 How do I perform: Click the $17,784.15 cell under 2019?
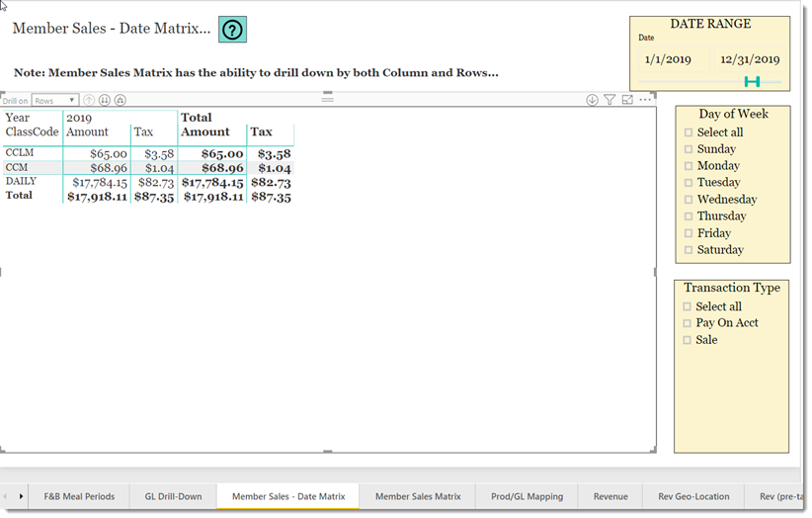click(100, 182)
